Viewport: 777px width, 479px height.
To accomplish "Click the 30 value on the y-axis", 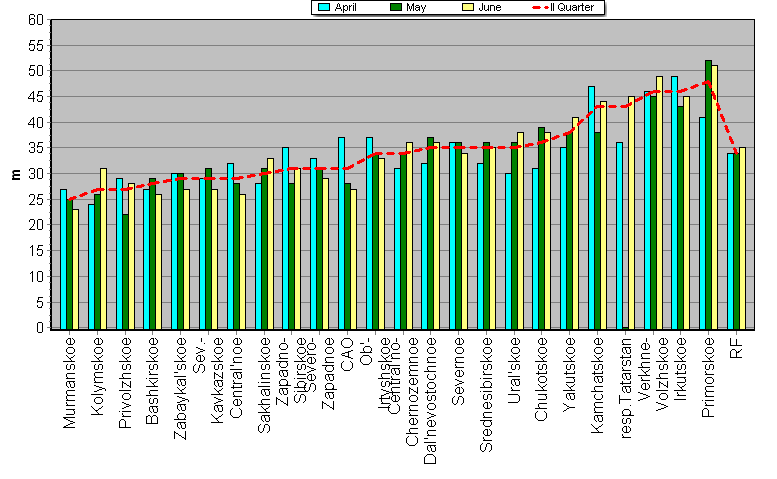I will click(36, 174).
